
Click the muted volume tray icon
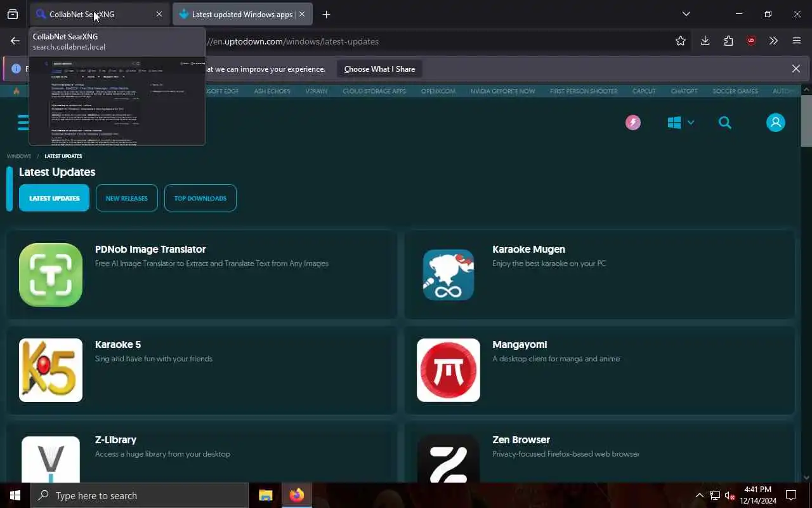tap(730, 495)
